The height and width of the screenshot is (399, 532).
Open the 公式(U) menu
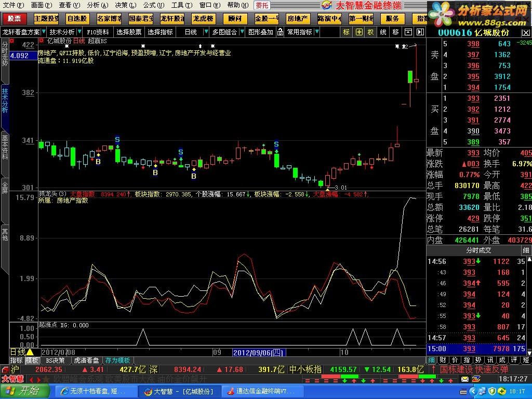153,5
